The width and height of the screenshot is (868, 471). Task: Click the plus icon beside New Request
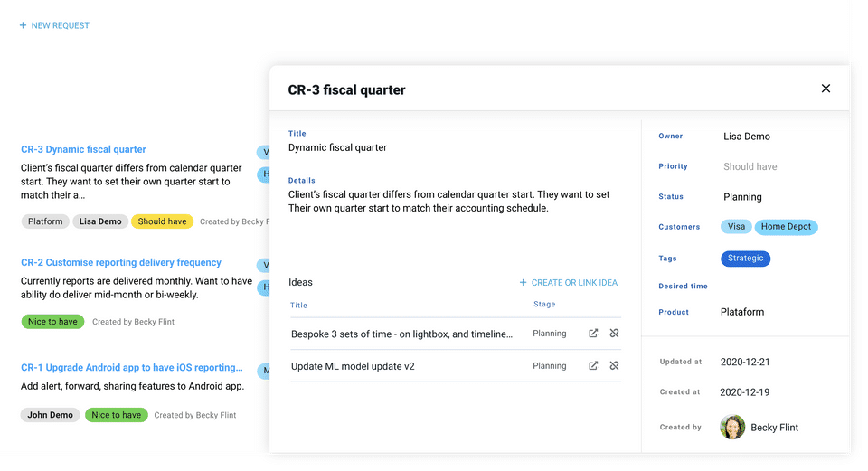click(x=24, y=26)
